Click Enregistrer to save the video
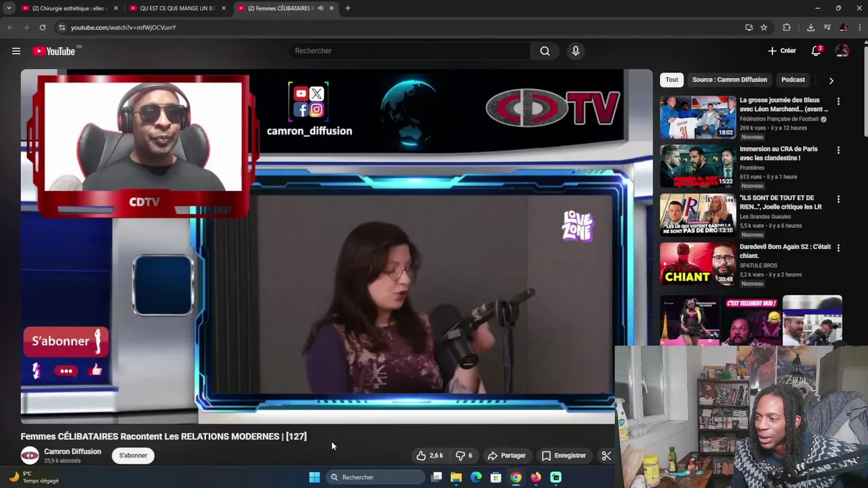 coord(564,455)
